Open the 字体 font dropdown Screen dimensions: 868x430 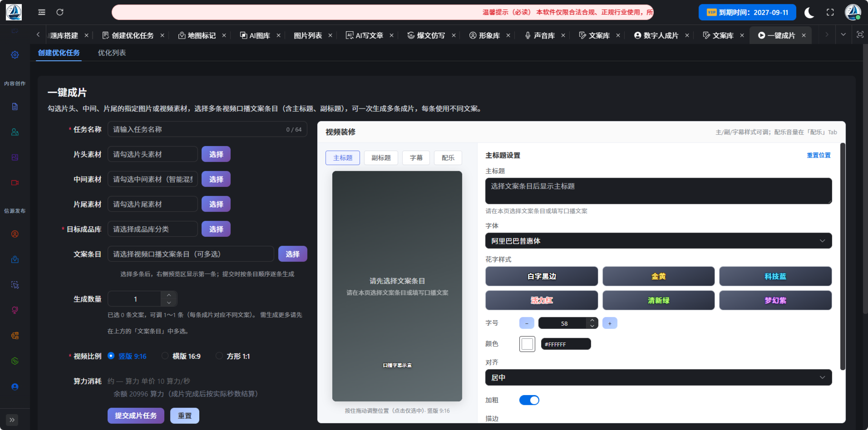click(x=658, y=241)
